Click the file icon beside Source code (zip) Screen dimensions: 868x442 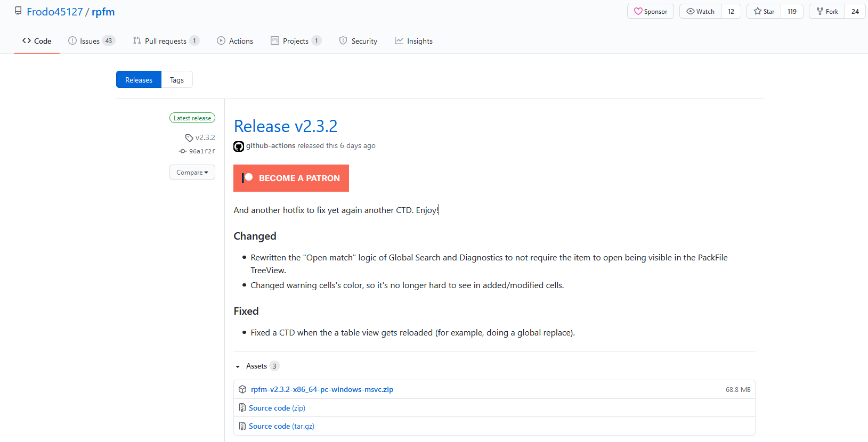pos(242,408)
